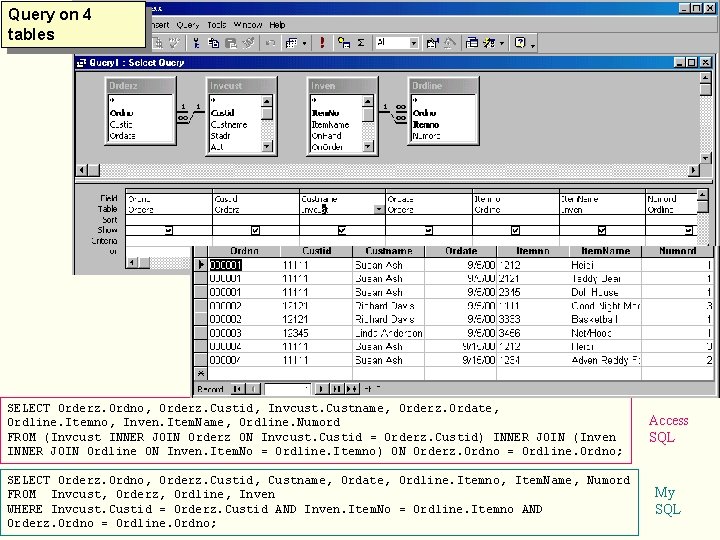Viewport: 720px width, 540px height.
Task: Click left arrow of table pane horizontal scrollbar
Action: point(82,170)
